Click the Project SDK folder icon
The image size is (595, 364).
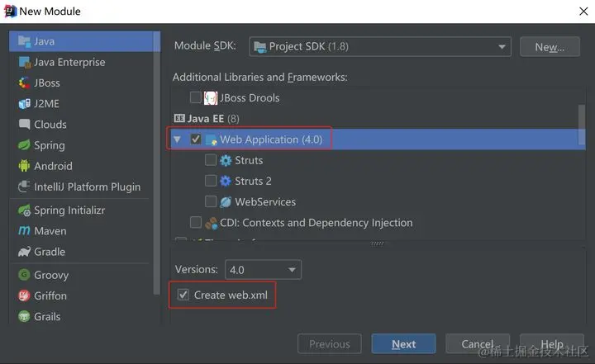[260, 47]
